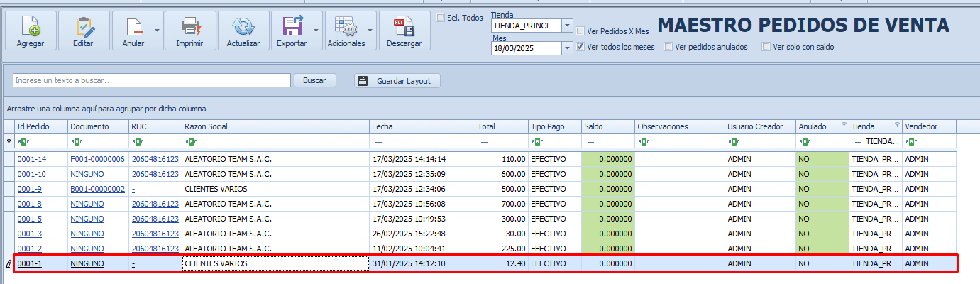The width and height of the screenshot is (980, 284).
Task: Open order link 0001-9
Action: coord(30,189)
